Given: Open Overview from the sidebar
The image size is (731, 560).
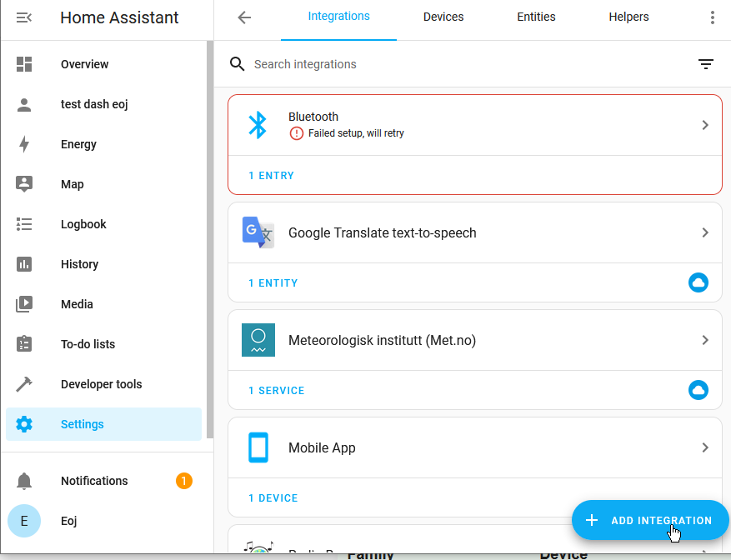Looking at the screenshot, I should [x=103, y=64].
